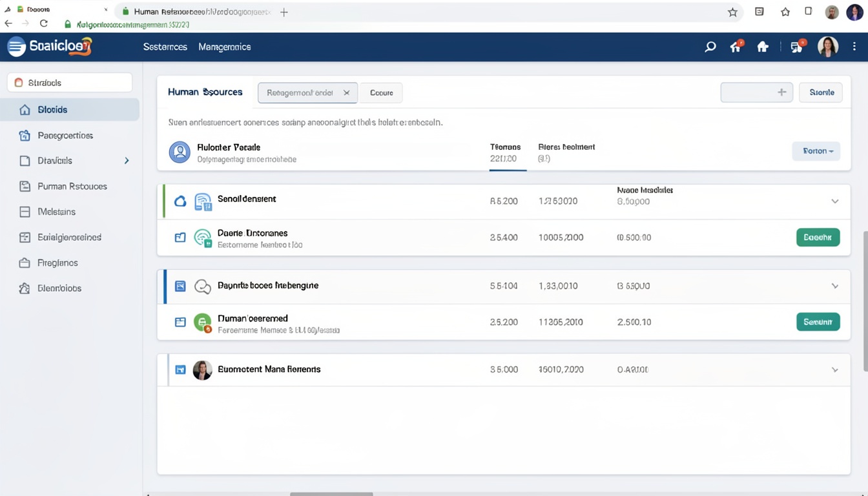This screenshot has width=868, height=496.
Task: Expand the Dayntsbooes Inebengine row chevron
Action: [834, 285]
